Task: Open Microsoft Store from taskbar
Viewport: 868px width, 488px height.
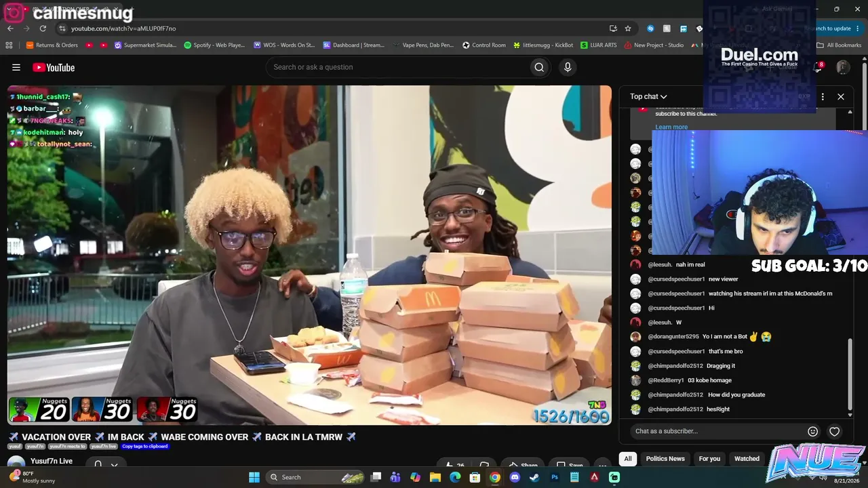Action: click(475, 477)
